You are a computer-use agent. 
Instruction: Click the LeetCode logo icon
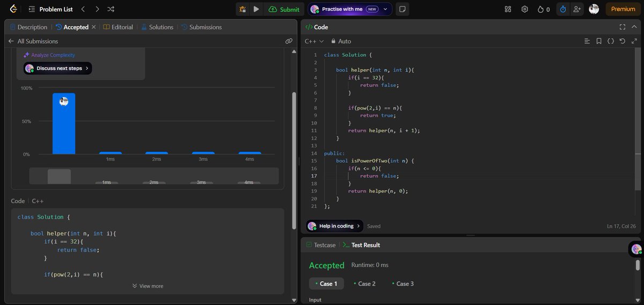point(13,9)
